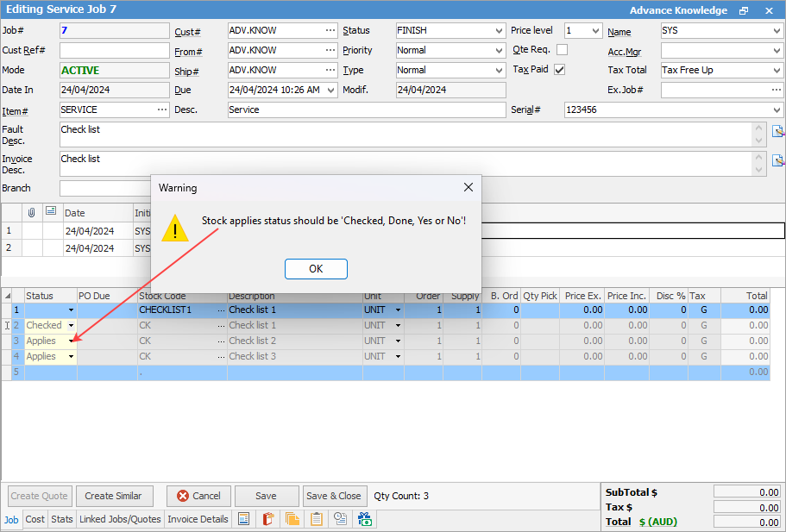Open the Fault Desc. editor icon
This screenshot has width=786, height=532.
click(x=777, y=132)
